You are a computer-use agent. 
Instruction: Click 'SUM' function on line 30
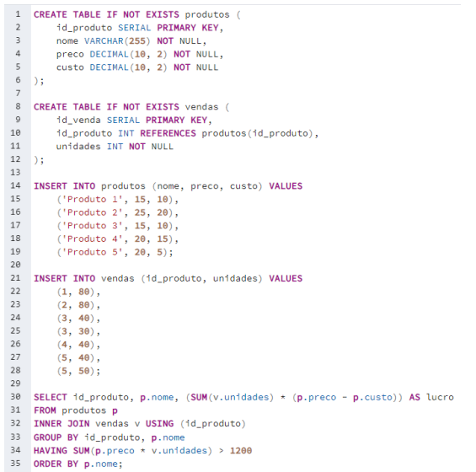[x=199, y=397]
